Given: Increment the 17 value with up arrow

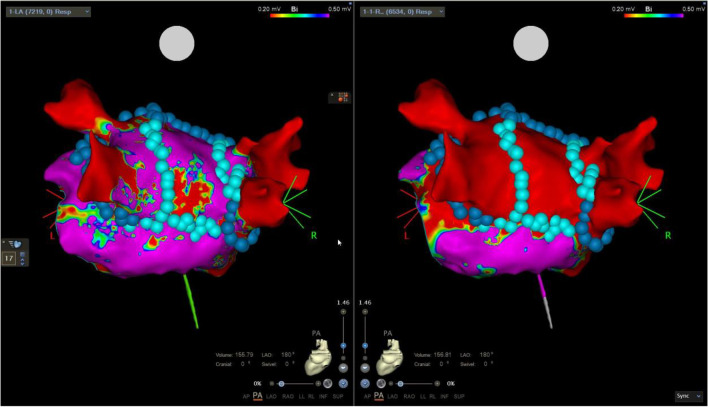Looking at the screenshot, I should 23,260.
